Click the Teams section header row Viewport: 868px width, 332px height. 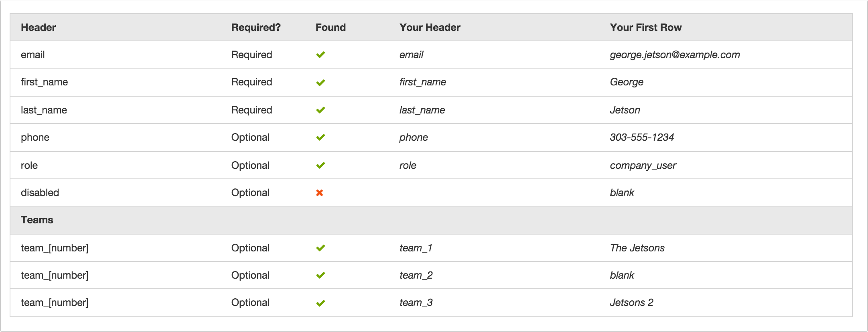pos(431,220)
